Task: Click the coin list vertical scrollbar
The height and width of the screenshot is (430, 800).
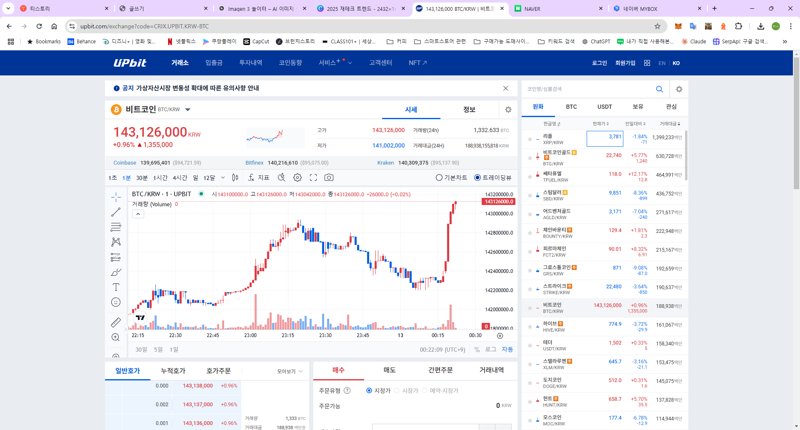Action: 685,155
